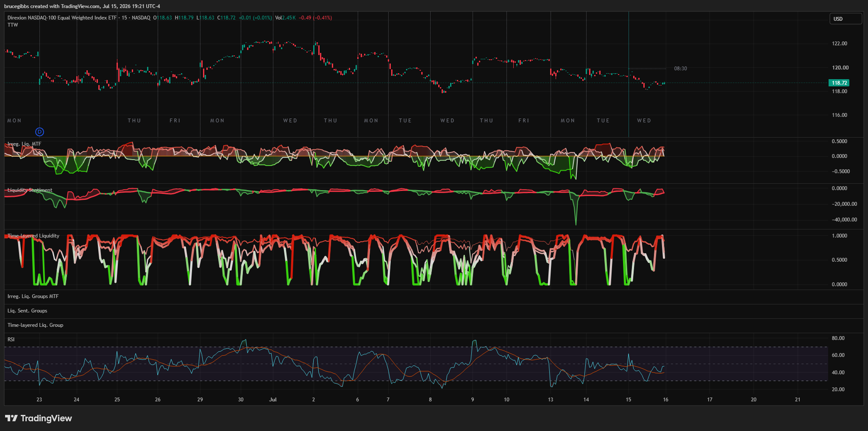The height and width of the screenshot is (431, 868).
Task: Click the high value H118.79 in legend
Action: pyautogui.click(x=184, y=18)
